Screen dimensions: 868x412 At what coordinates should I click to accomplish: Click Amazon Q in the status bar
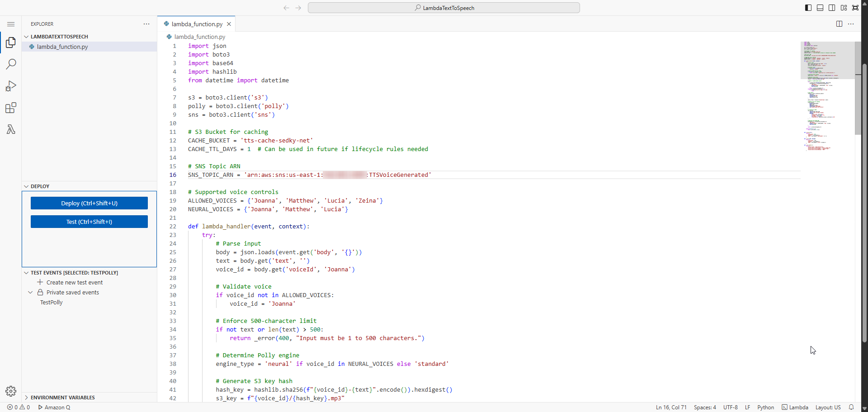(x=54, y=407)
